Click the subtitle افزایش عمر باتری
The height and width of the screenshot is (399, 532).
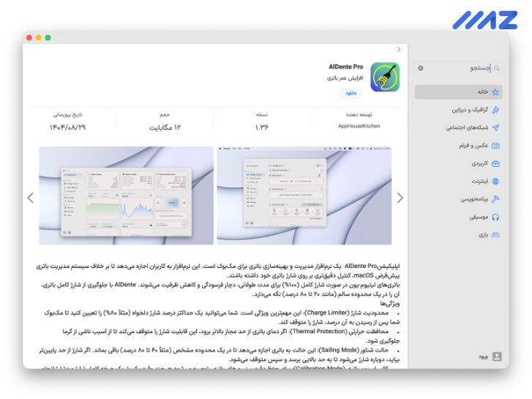[345, 78]
